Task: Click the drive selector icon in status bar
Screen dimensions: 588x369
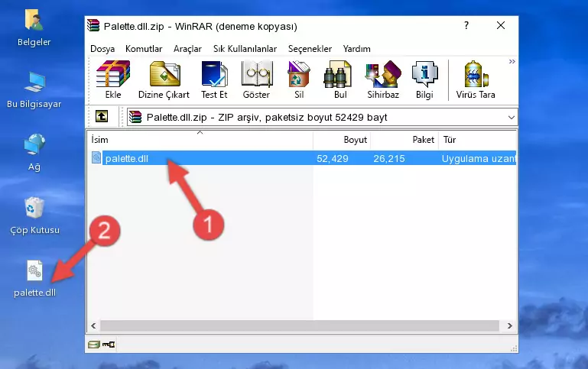Action: click(x=94, y=345)
